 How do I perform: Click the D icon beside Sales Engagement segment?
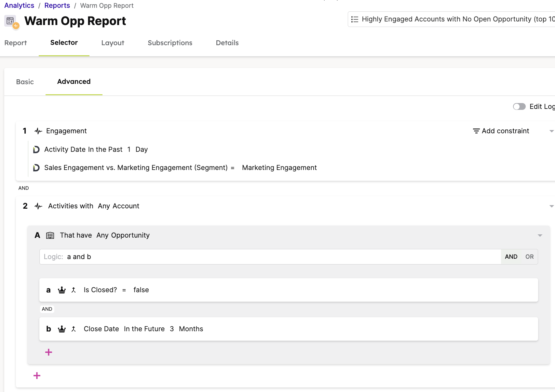point(36,168)
